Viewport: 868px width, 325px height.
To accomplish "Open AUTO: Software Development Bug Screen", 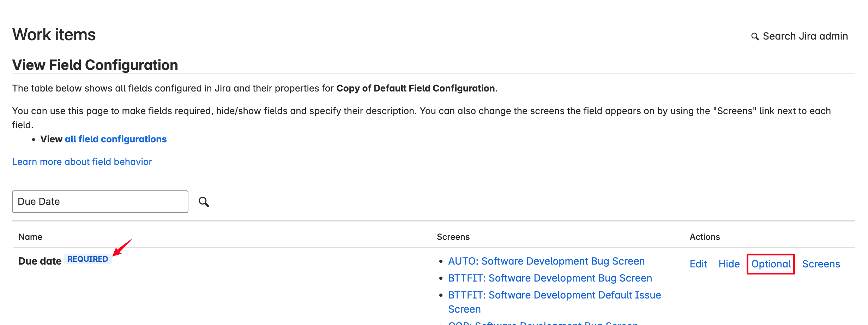I will (x=546, y=261).
